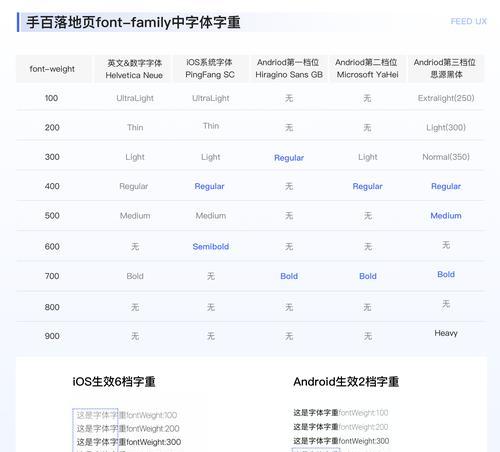
Task: Select Bold in Helvetica Neue column
Action: (x=135, y=276)
